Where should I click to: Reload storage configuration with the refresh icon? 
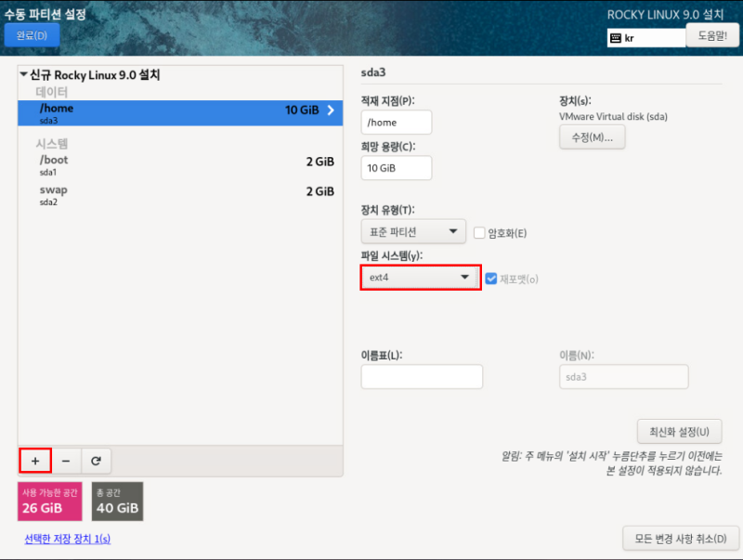tap(96, 461)
